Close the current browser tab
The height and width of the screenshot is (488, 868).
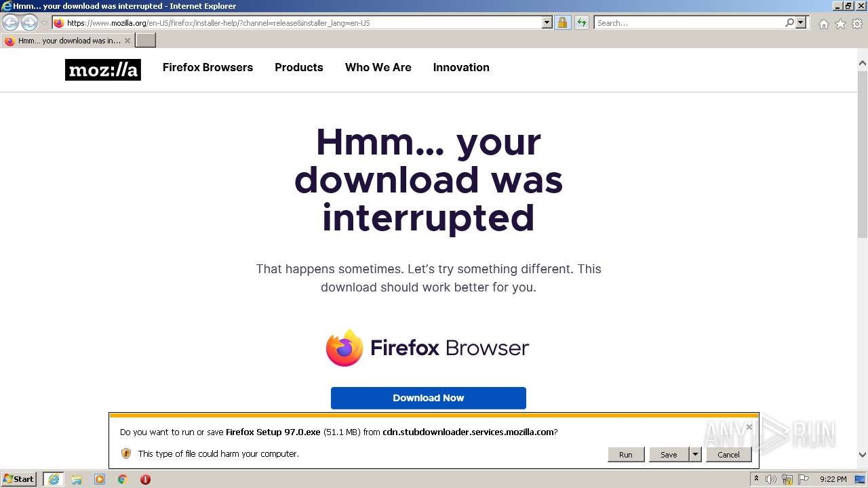tap(127, 41)
